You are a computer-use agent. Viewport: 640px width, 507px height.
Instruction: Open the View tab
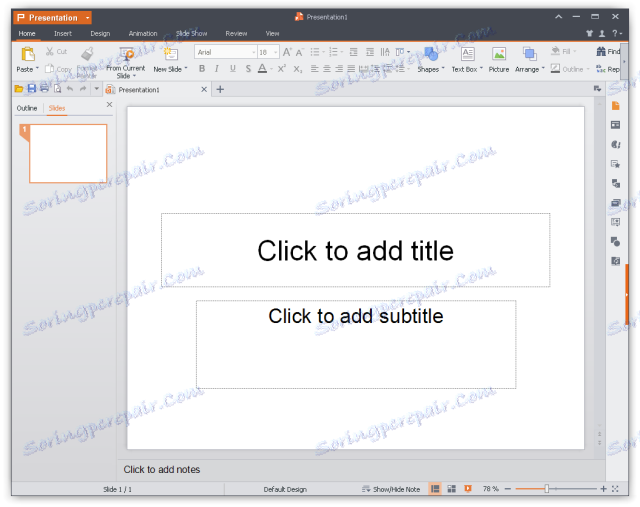[272, 33]
